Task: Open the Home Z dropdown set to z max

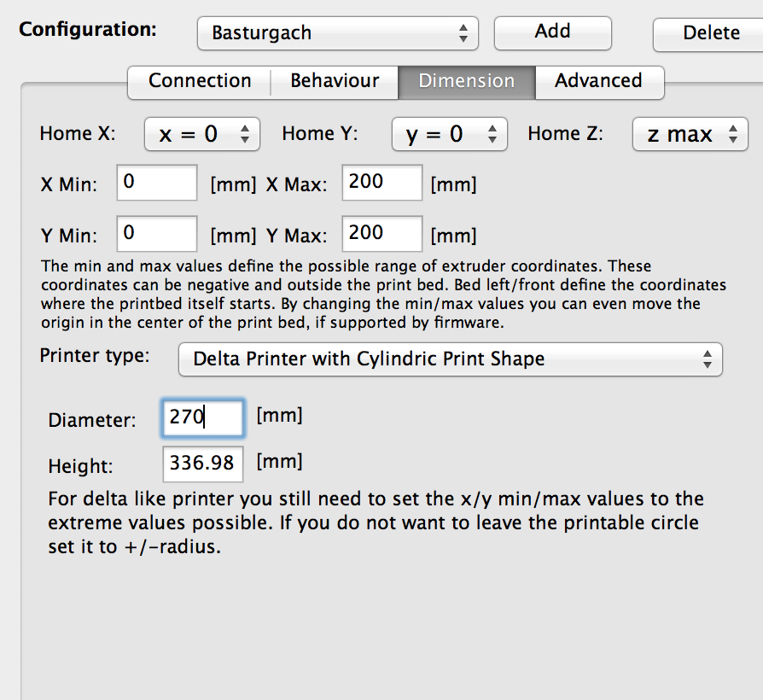Action: 690,134
